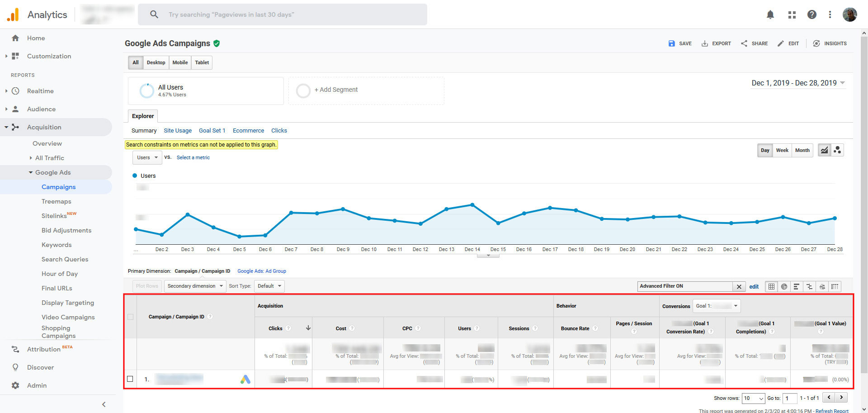The image size is (868, 413).
Task: Select the performance bar view icon
Action: [x=797, y=286]
